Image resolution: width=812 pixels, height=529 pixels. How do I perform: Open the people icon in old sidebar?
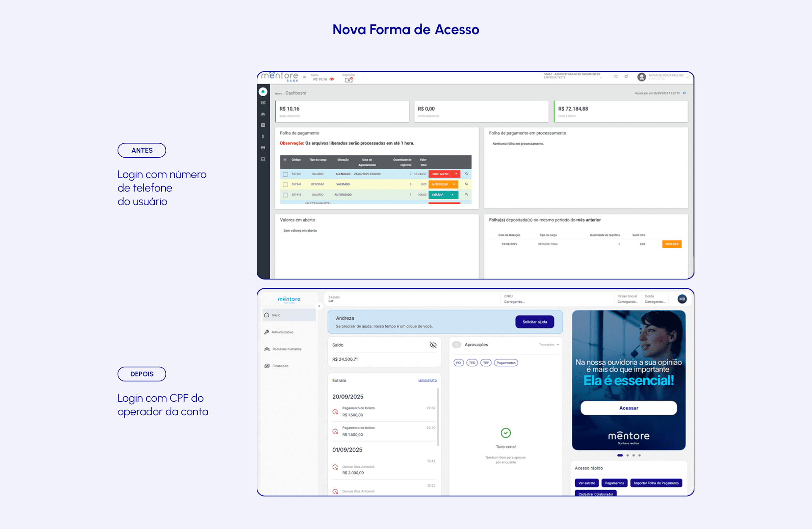pyautogui.click(x=263, y=114)
